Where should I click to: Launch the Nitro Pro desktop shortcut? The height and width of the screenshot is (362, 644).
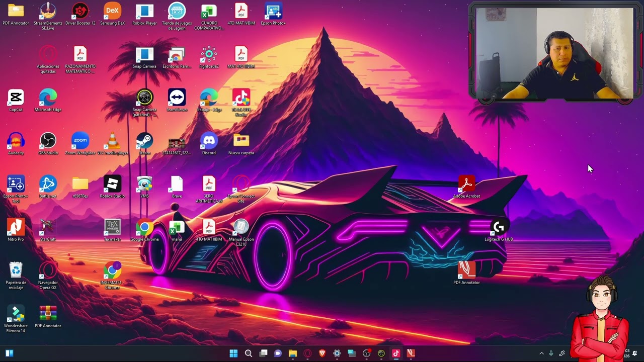[x=16, y=230]
